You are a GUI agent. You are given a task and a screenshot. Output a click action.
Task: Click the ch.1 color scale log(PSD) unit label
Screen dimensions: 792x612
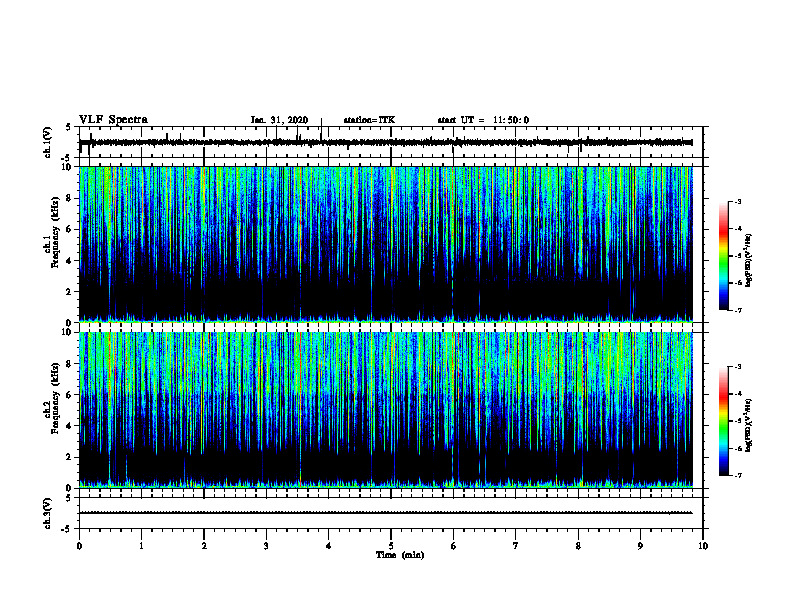click(749, 260)
